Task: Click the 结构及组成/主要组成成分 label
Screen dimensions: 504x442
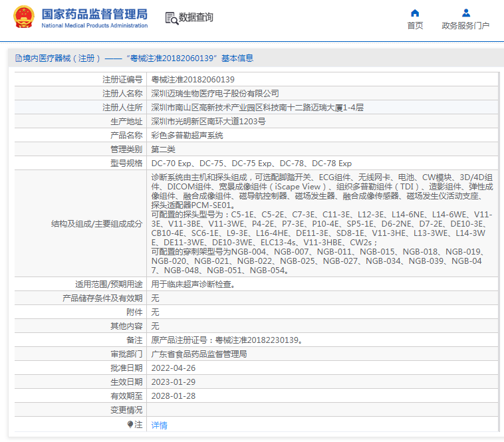Action: point(96,224)
